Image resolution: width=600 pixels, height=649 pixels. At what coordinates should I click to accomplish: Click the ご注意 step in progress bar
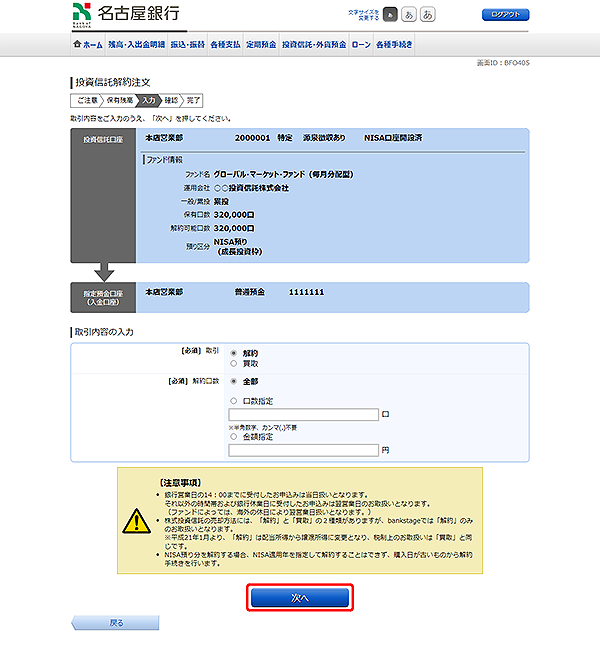(87, 101)
